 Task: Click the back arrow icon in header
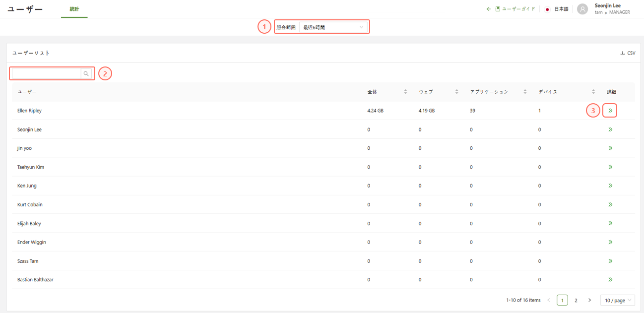tap(488, 9)
